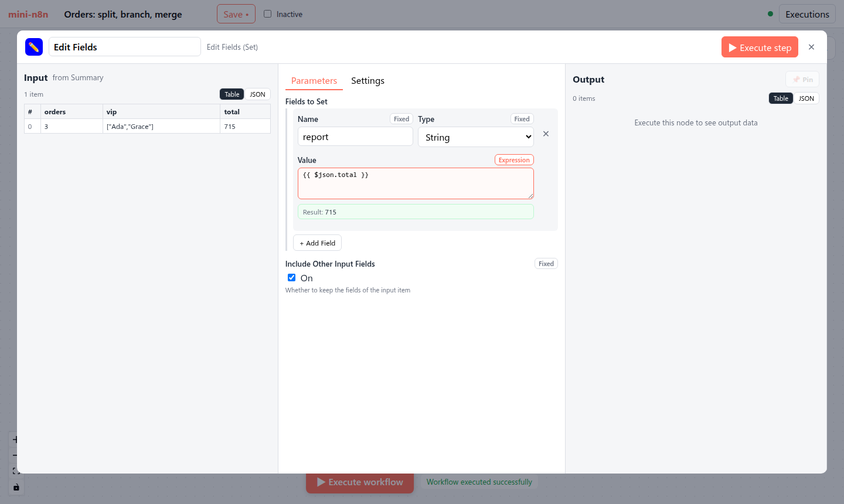Remove the report field with its X
The image size is (844, 504).
pyautogui.click(x=546, y=134)
